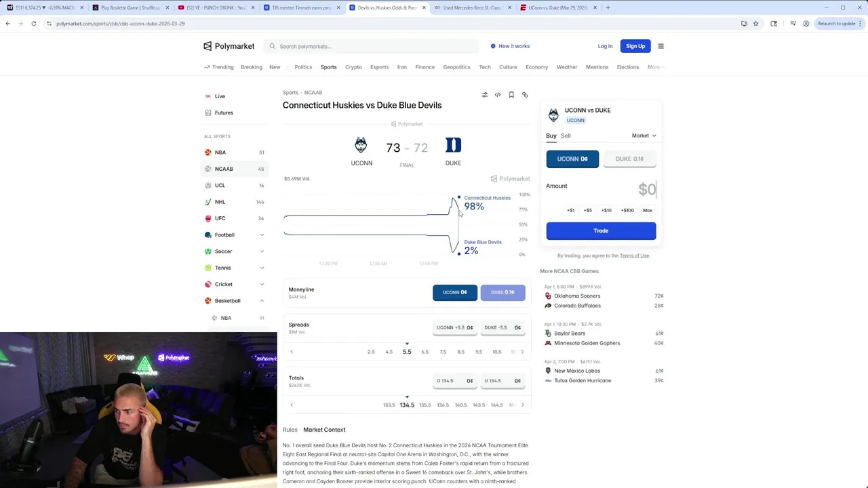Expand Football in the sidebar
868x488 pixels.
[235, 235]
